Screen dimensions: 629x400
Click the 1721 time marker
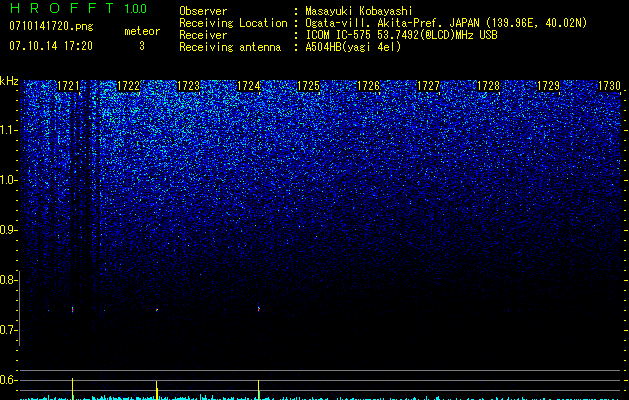click(x=69, y=86)
